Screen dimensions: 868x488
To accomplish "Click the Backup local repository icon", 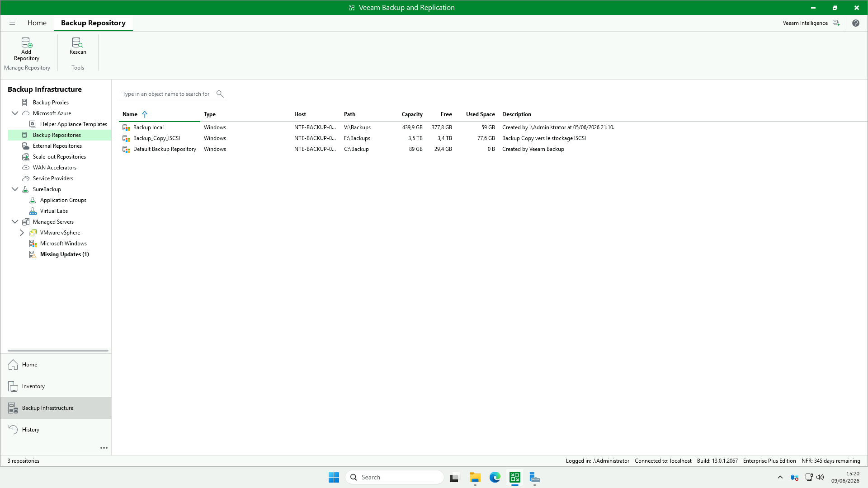I will click(x=126, y=127).
